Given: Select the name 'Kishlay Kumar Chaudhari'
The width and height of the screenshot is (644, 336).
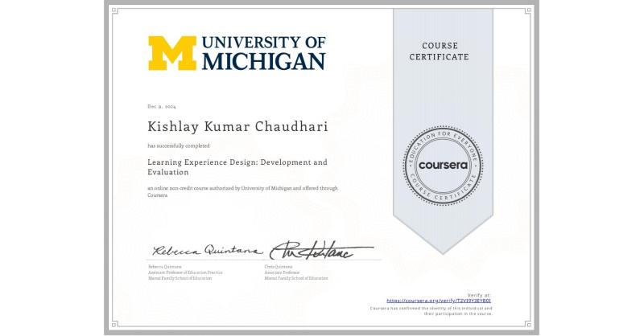Looking at the screenshot, I should tap(237, 127).
